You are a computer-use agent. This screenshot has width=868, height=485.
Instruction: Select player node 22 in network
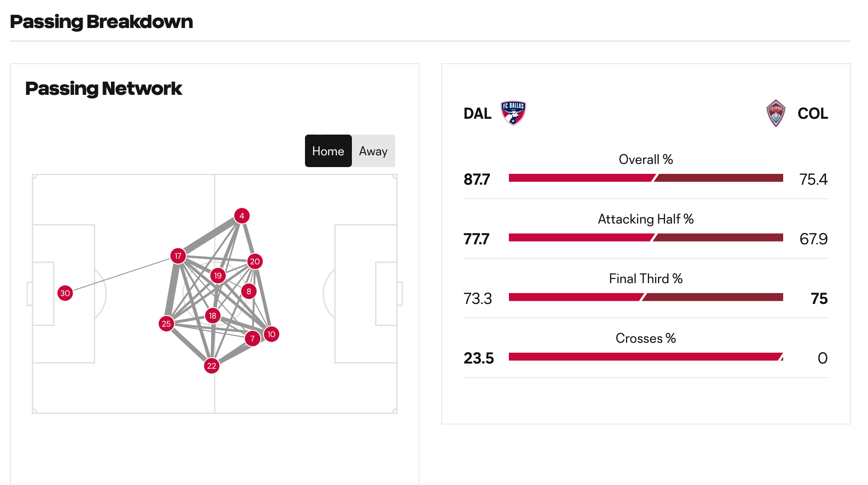tap(212, 366)
